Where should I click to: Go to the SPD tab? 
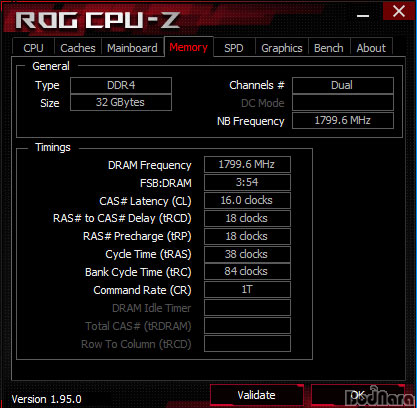234,48
